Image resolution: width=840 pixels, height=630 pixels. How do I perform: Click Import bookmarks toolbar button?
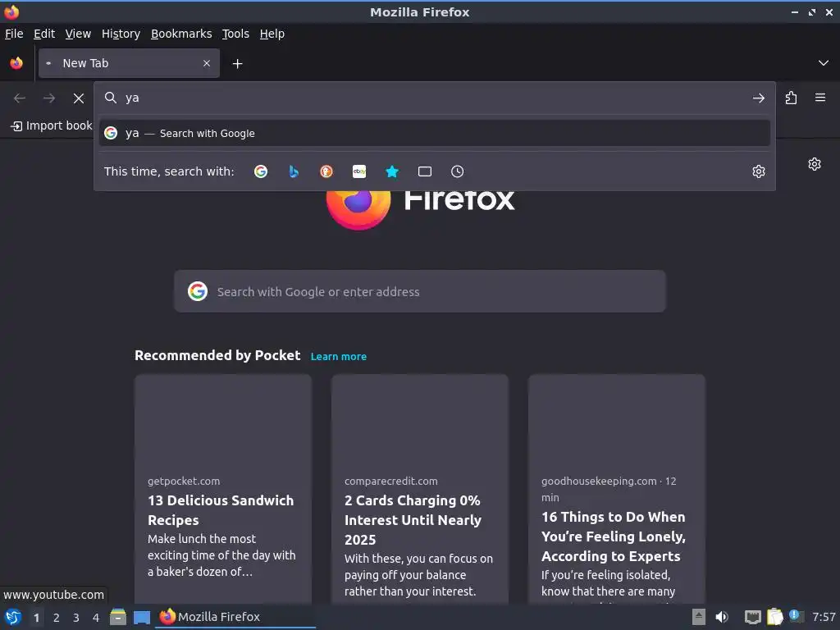pos(52,126)
